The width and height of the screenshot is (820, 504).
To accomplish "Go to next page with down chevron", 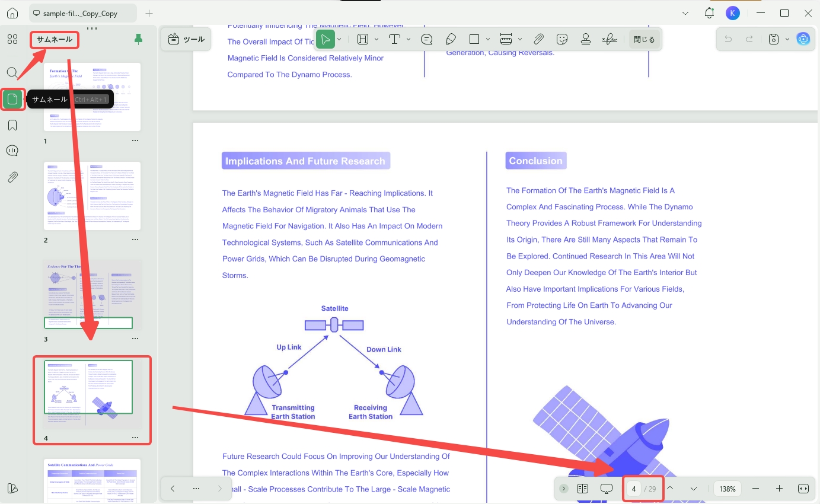I will coord(694,489).
